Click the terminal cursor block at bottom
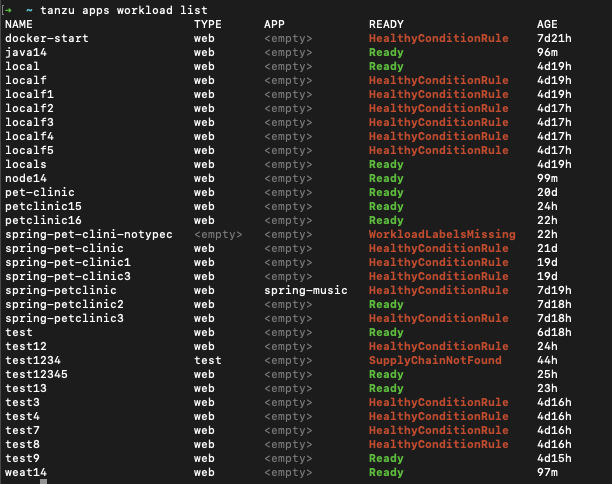The image size is (612, 484). pos(43,481)
